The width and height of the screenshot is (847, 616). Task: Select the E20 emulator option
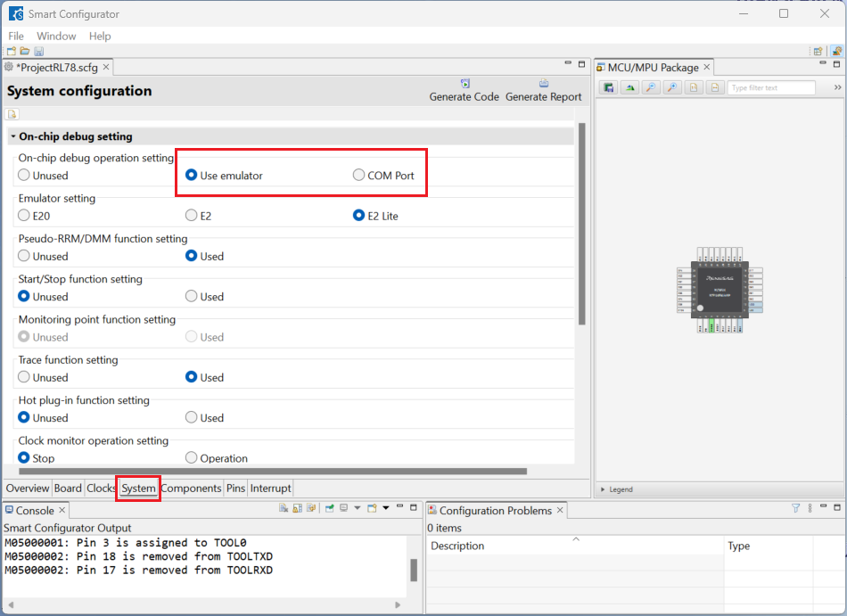tap(34, 216)
